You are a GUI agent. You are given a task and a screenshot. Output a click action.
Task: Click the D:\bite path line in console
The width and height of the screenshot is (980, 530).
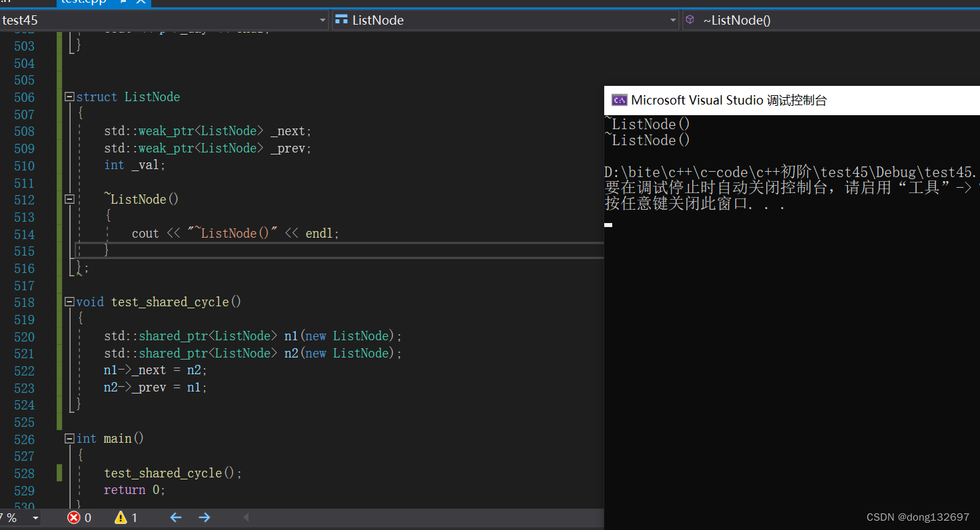tap(792, 172)
